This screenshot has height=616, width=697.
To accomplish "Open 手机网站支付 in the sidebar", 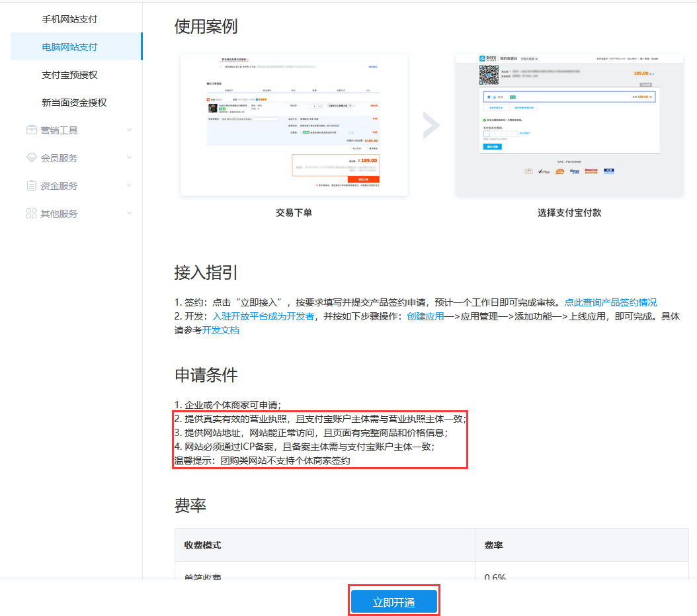I will pos(69,19).
